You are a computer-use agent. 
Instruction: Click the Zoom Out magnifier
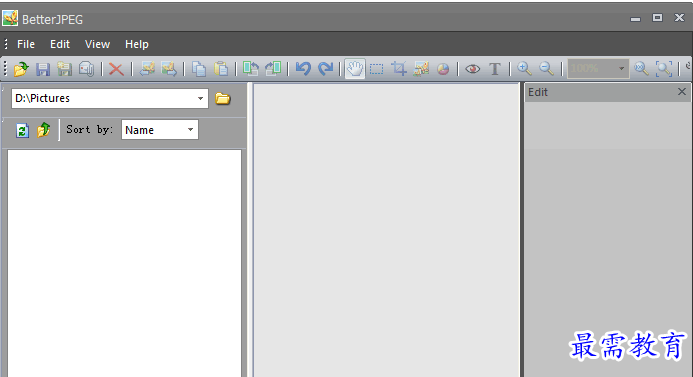tap(547, 69)
